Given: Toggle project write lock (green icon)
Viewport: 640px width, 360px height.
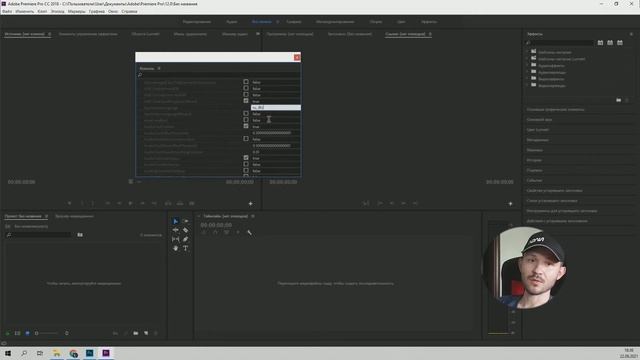Looking at the screenshot, I should [7, 333].
